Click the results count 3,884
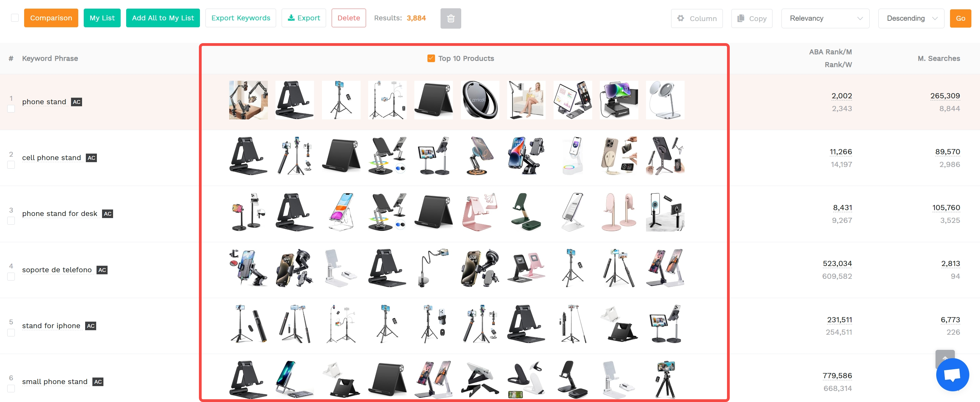 [416, 18]
